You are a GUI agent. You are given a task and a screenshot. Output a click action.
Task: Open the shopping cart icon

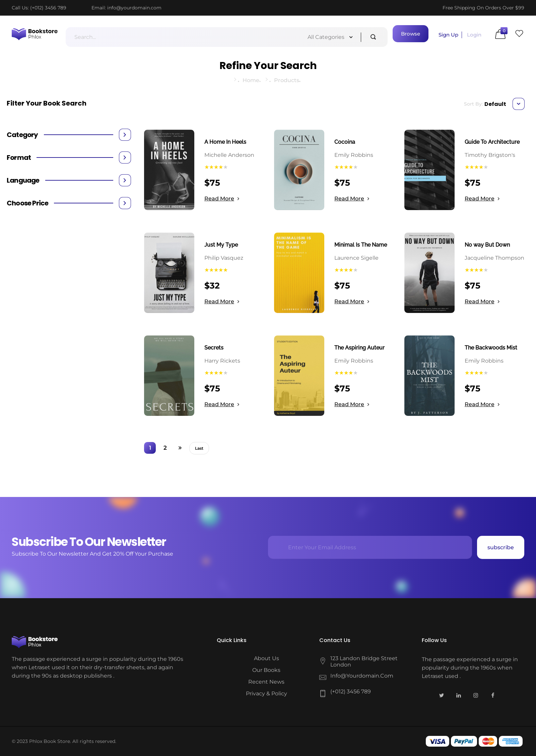pos(500,34)
